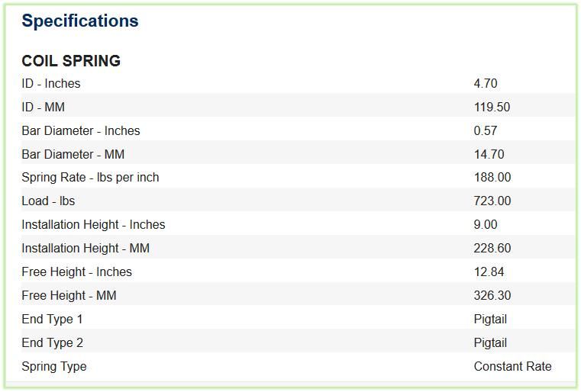Click the Installation Height - Inches label
The image size is (581, 392).
coord(93,225)
